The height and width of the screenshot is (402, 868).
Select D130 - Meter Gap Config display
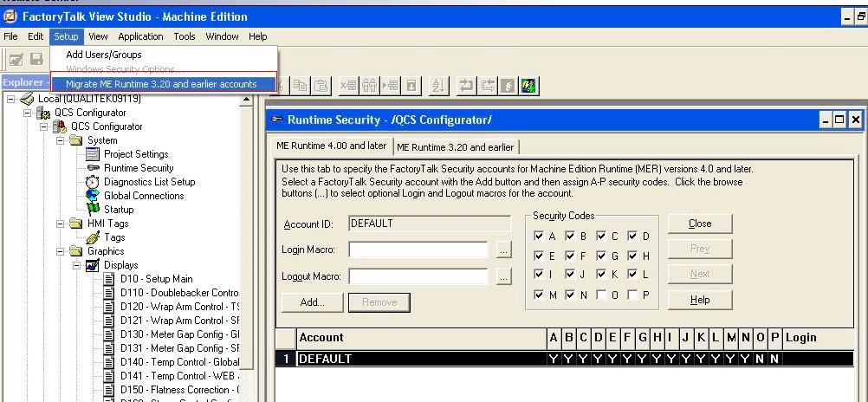[x=179, y=334]
